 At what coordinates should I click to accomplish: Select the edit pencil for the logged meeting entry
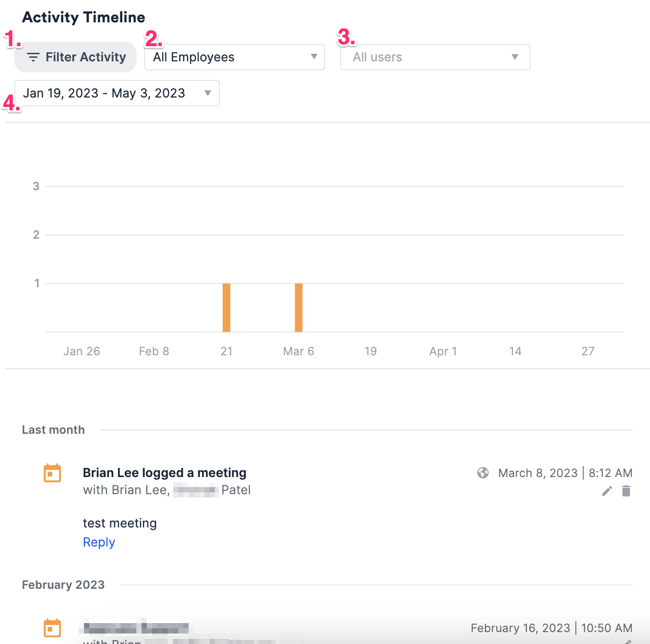[607, 491]
